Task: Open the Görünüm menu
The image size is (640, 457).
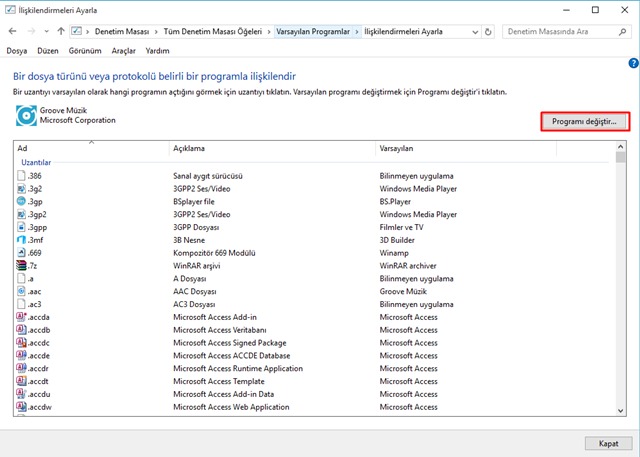Action: click(x=85, y=51)
